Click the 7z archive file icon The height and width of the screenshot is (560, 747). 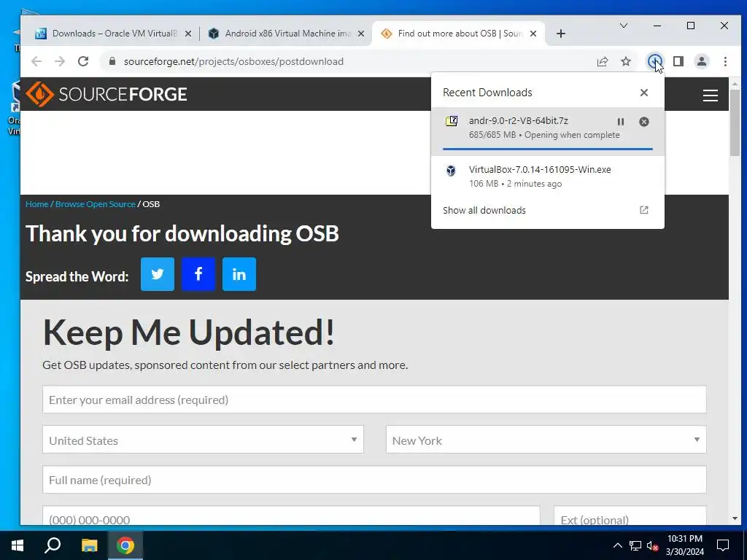[x=451, y=121]
